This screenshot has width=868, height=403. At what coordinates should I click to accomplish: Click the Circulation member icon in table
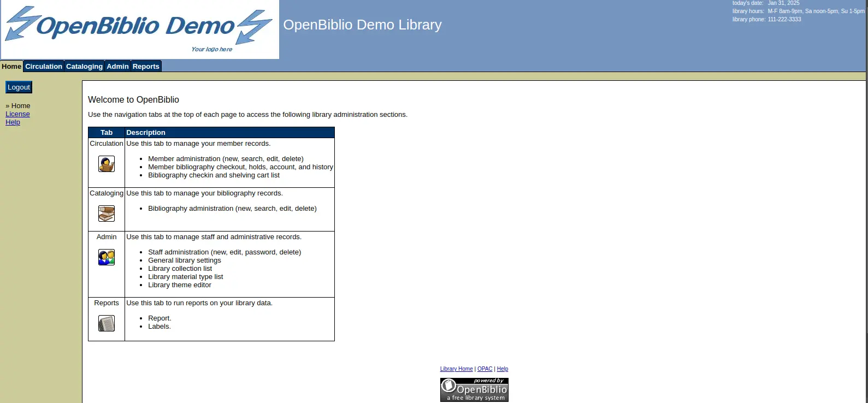107,164
